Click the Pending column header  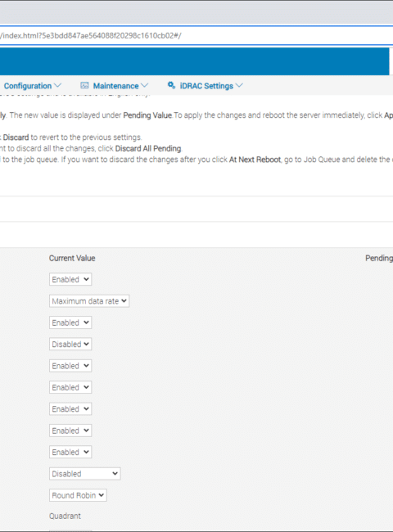(379, 258)
